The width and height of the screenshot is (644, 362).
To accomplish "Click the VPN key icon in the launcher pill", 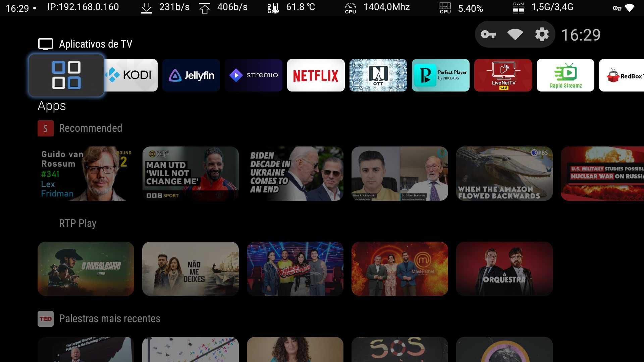I will pyautogui.click(x=488, y=34).
